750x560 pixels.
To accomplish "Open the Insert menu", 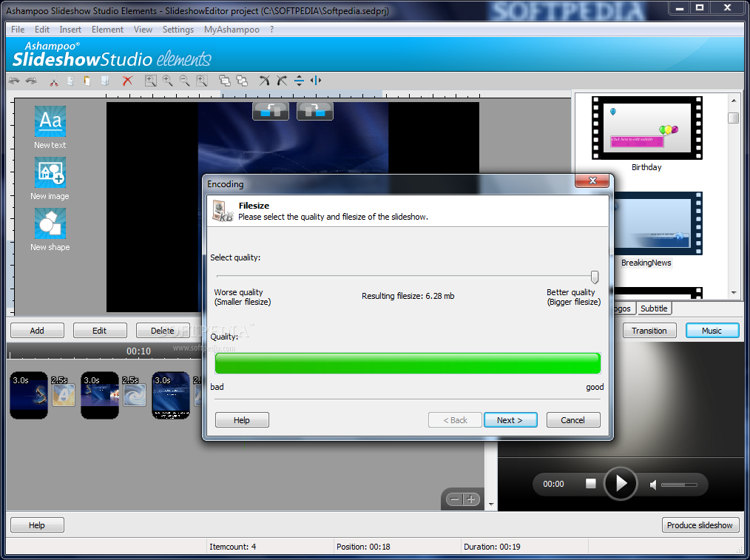I will 70,30.
